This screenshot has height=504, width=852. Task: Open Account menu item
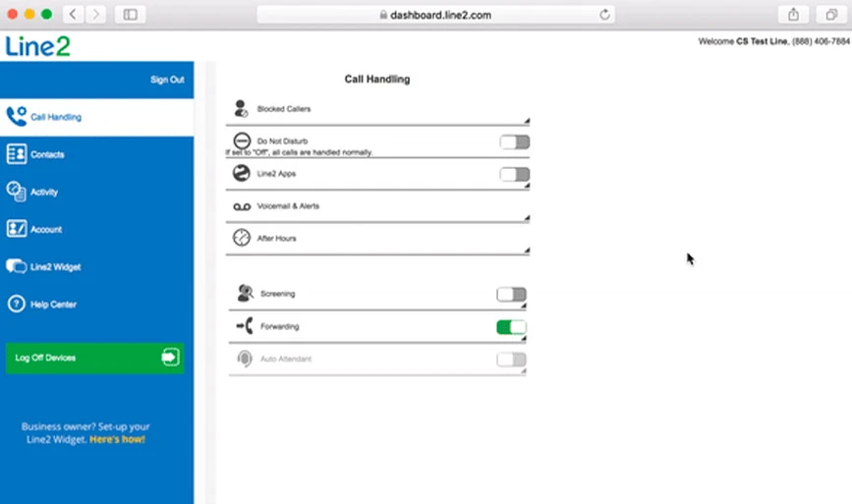click(96, 229)
